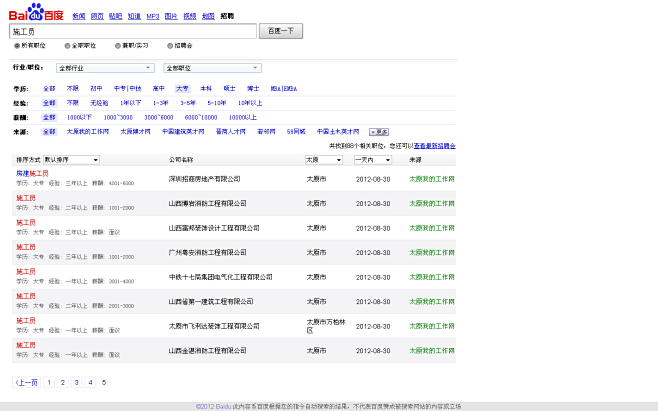Open the 默认排序 sort dropdown

71,160
